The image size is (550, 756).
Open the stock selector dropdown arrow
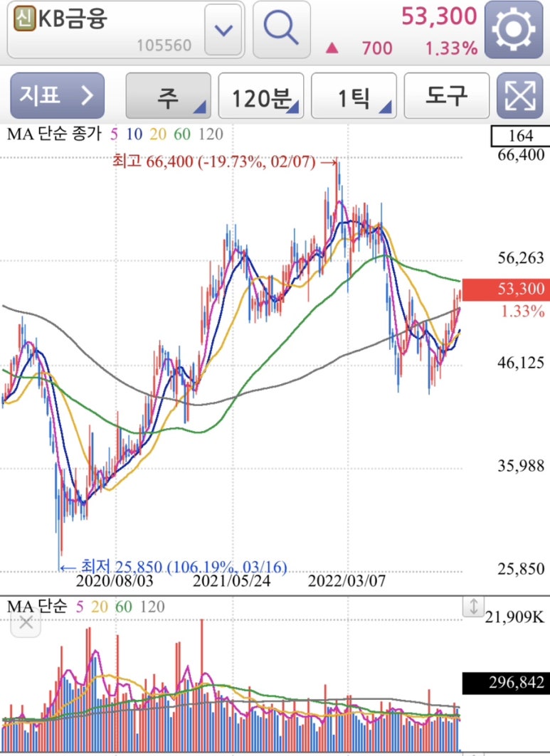[x=223, y=30]
